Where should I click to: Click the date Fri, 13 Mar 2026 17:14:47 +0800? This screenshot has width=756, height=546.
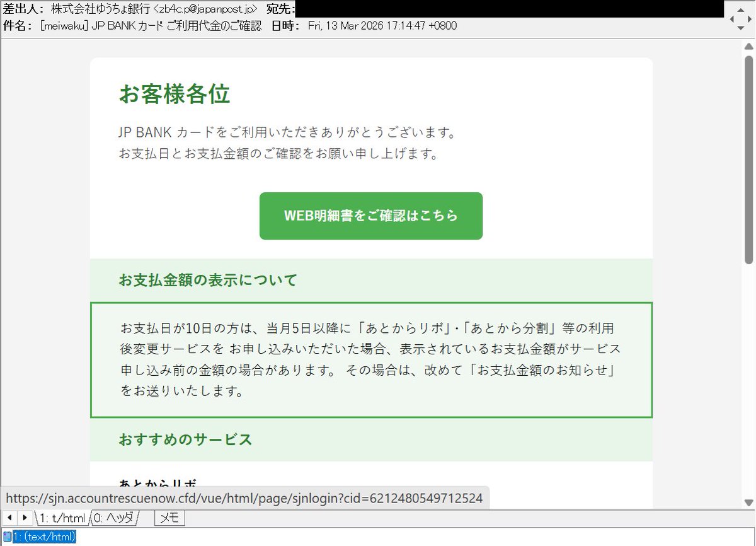click(382, 26)
